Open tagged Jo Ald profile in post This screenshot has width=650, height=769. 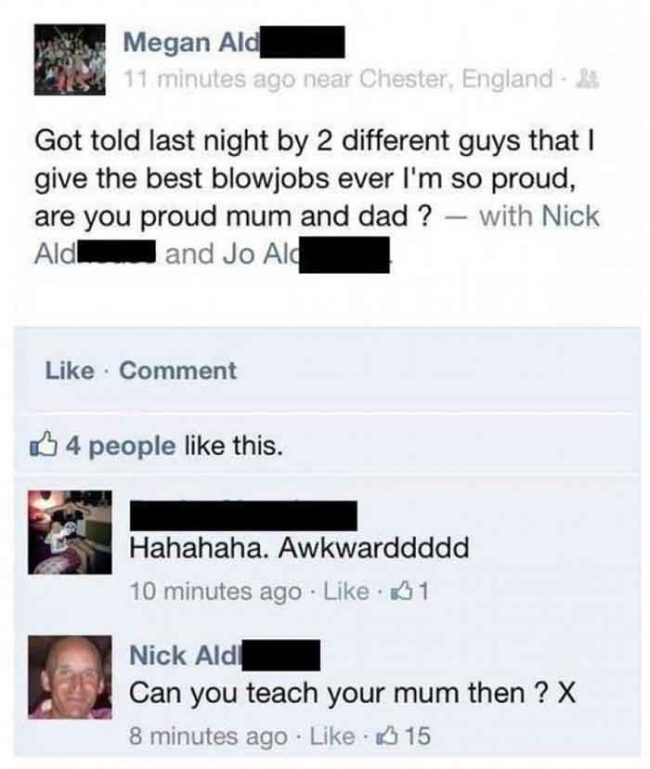307,254
